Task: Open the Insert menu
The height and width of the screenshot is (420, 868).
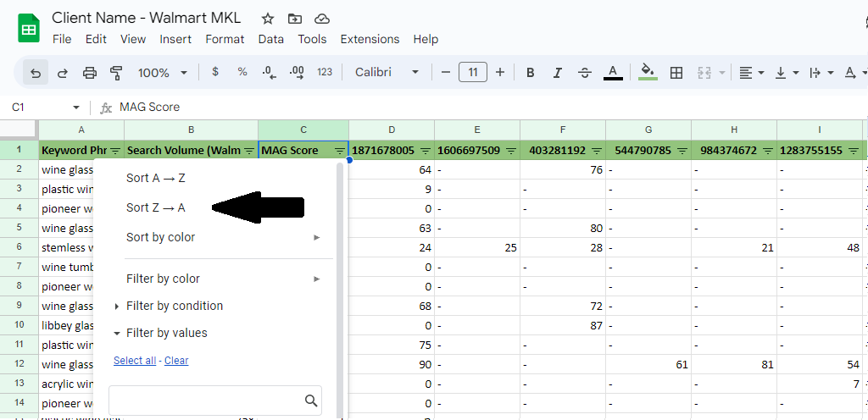Action: [175, 39]
